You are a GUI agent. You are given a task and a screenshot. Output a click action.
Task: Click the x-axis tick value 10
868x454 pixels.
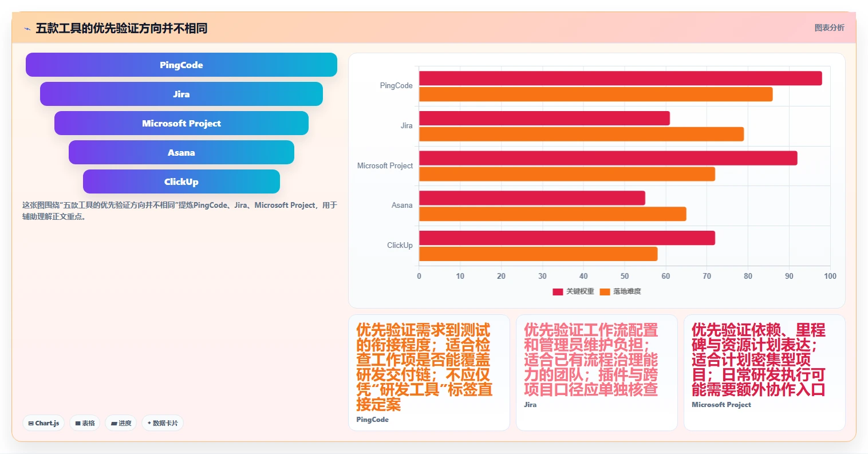(x=460, y=276)
